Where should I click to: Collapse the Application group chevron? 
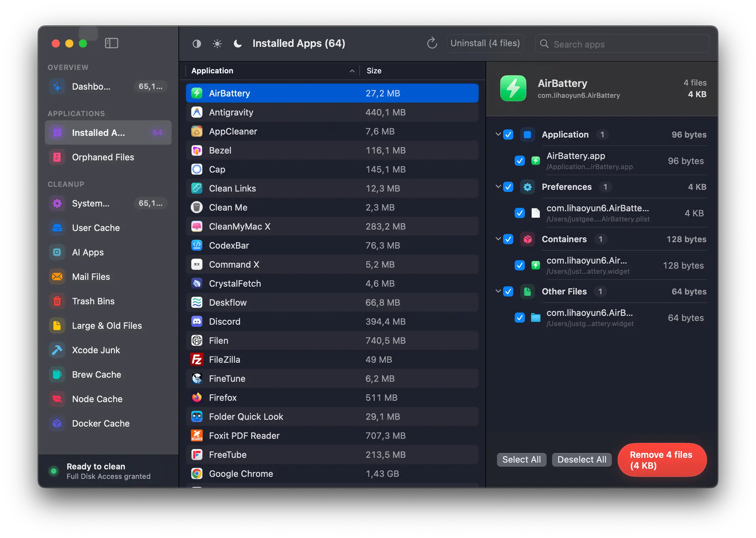[498, 134]
